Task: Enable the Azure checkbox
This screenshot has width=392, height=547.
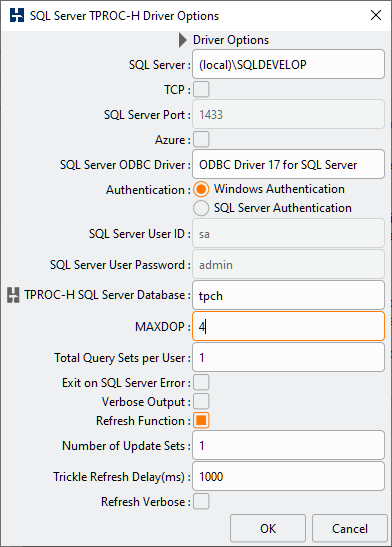Action: [x=201, y=140]
